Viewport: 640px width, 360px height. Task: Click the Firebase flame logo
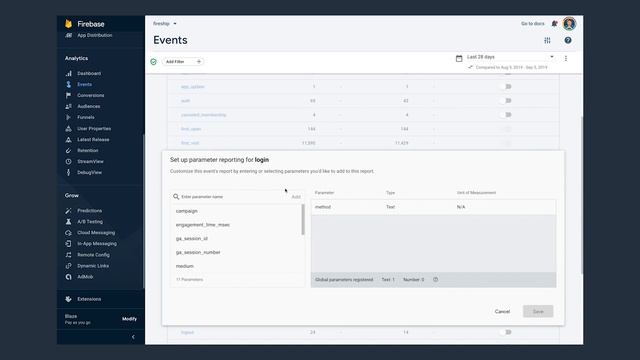68,24
